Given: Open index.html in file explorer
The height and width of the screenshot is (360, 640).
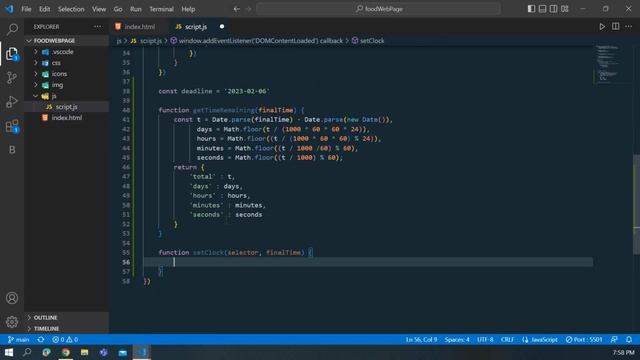Looking at the screenshot, I should pyautogui.click(x=66, y=118).
